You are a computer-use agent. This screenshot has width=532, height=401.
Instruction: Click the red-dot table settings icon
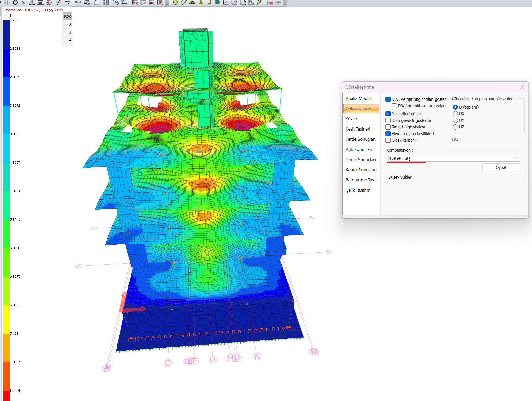(x=270, y=3)
